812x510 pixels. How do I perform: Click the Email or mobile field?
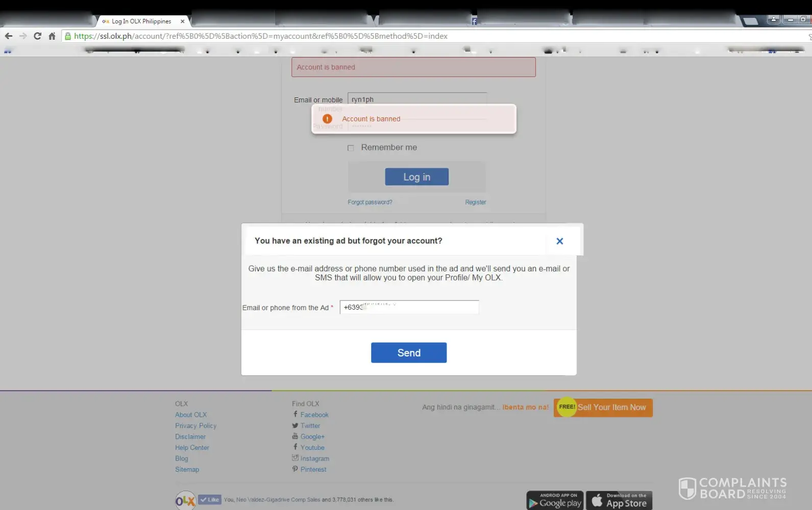417,99
